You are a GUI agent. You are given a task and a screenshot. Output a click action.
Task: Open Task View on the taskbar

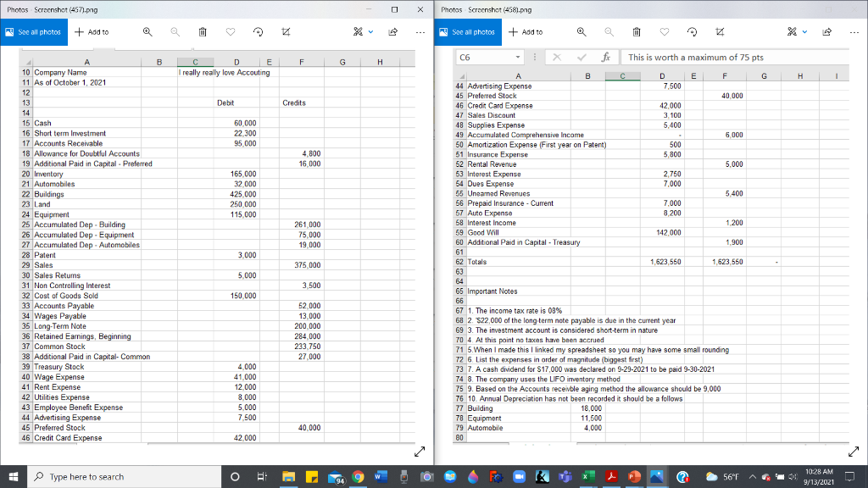click(x=262, y=476)
